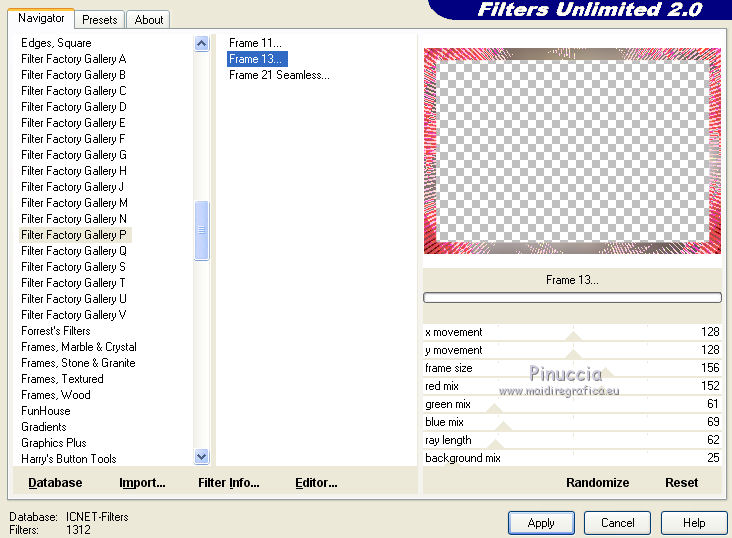The width and height of the screenshot is (732, 538).
Task: Select Filter Factory Gallery B
Action: click(73, 75)
